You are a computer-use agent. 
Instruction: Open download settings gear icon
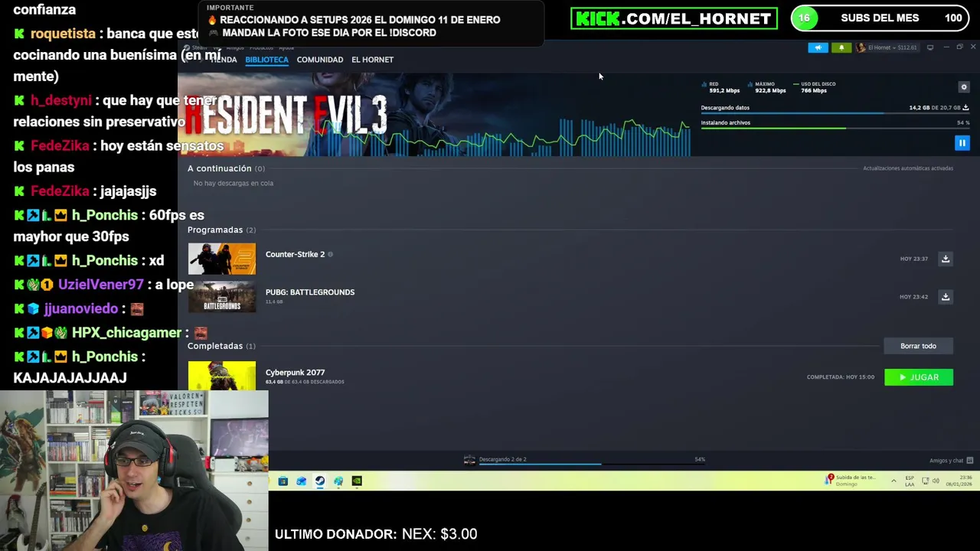point(964,87)
